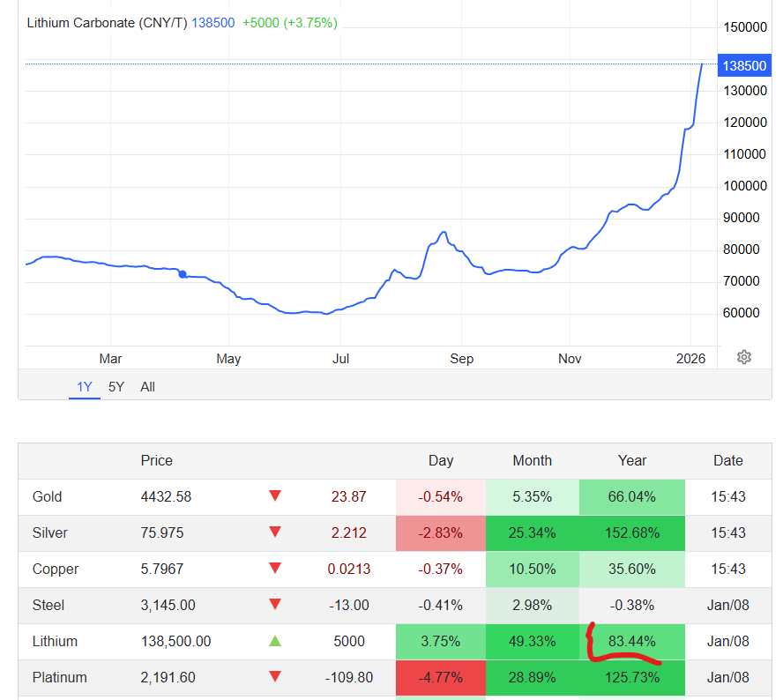Open the Platinum commodity link

click(59, 677)
